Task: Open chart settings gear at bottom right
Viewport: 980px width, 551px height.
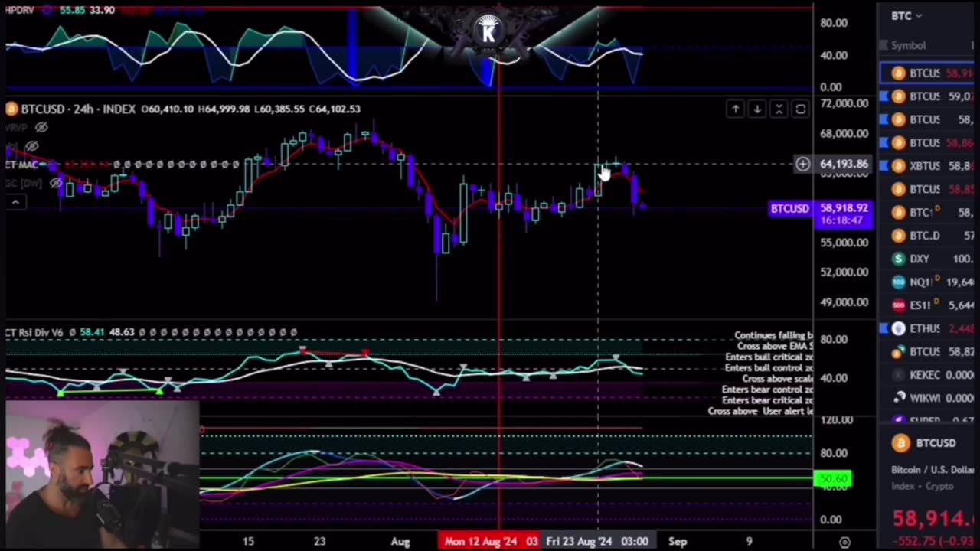Action: (x=844, y=542)
